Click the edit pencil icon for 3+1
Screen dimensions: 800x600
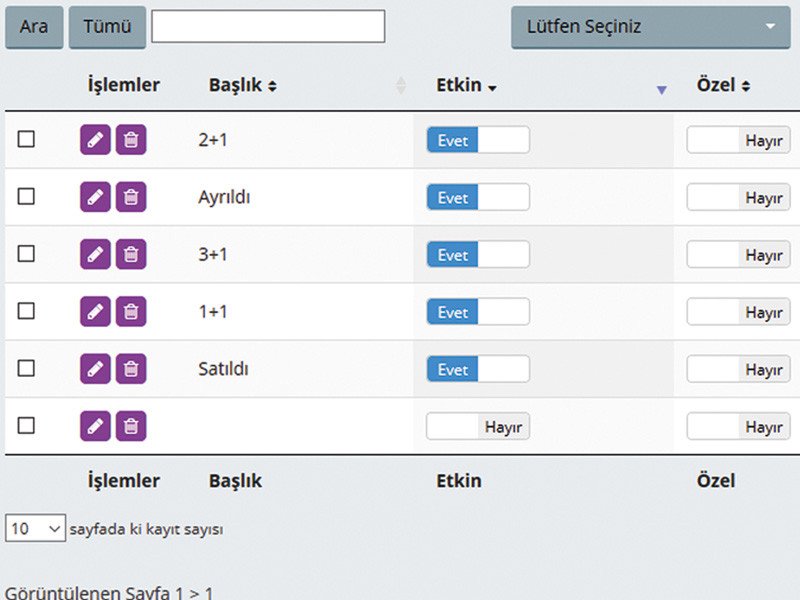[95, 254]
